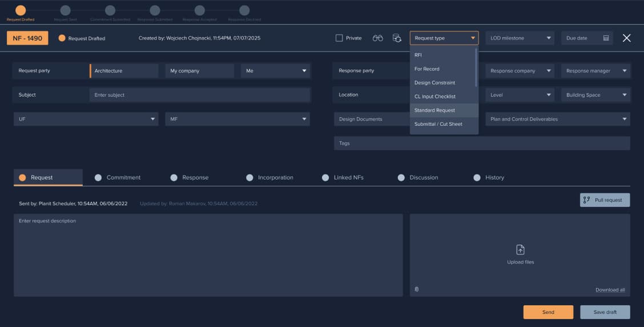The image size is (644, 327).
Task: Click the Enter subject field
Action: [x=200, y=94]
